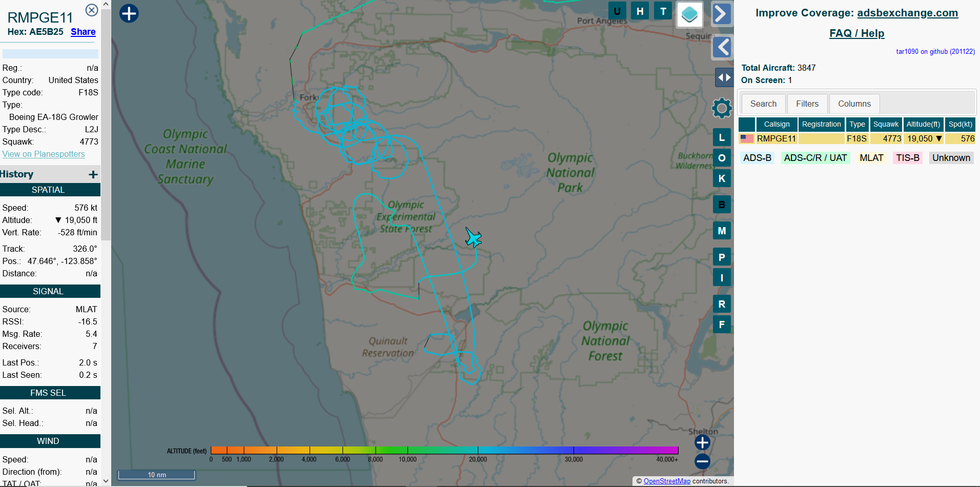Sort table by Altitude(ft) column header
The image size is (980, 487).
click(923, 124)
